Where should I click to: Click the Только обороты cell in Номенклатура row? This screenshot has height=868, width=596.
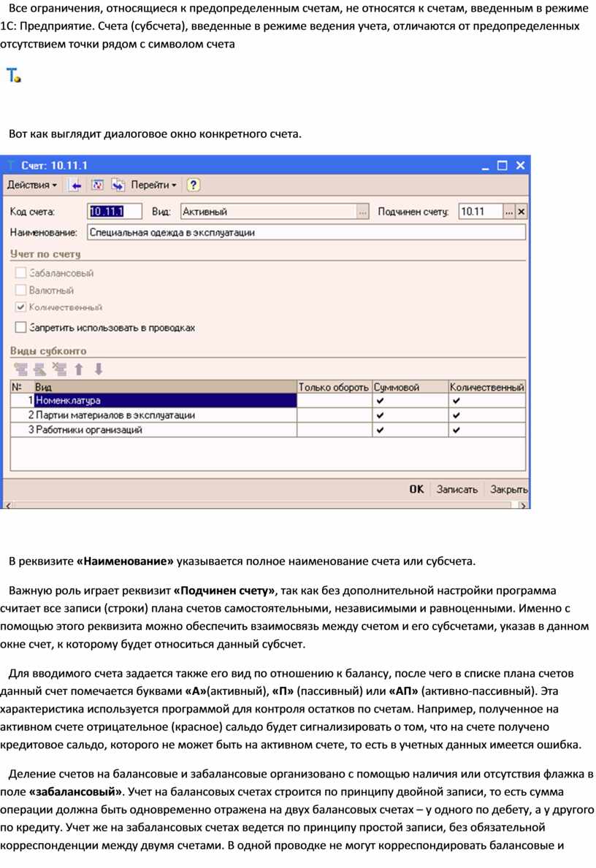(x=335, y=401)
